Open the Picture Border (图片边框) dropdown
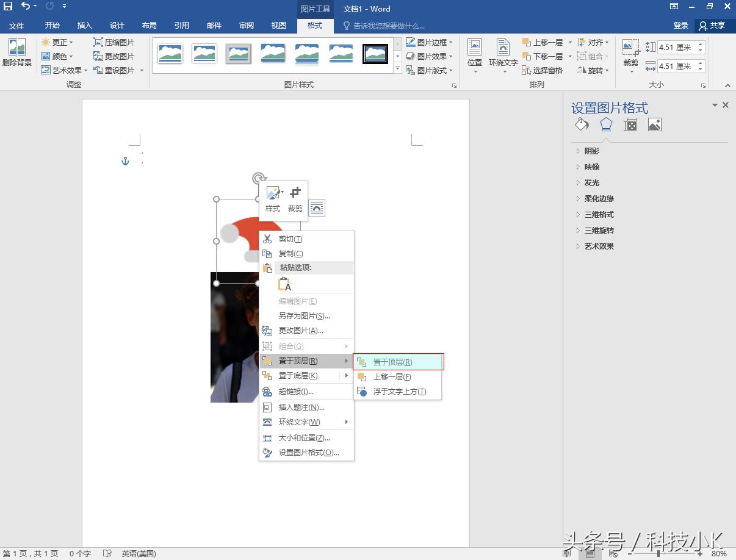 pyautogui.click(x=430, y=43)
